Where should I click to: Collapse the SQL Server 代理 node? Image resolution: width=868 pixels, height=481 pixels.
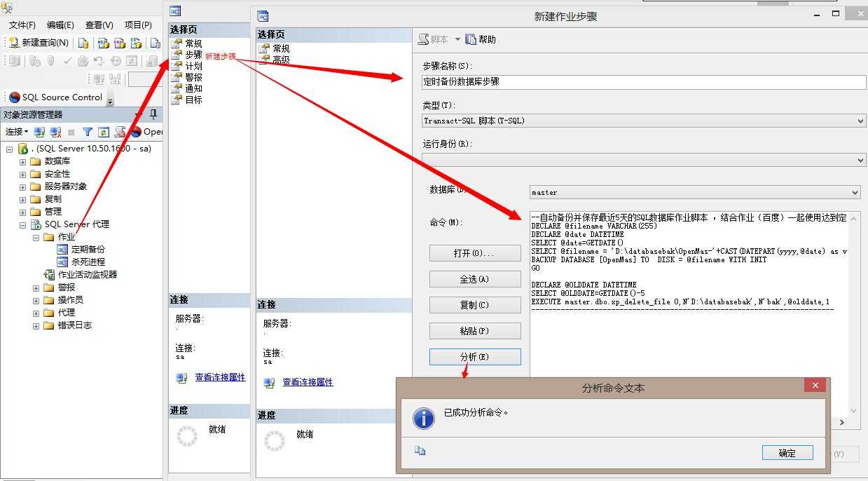(22, 224)
